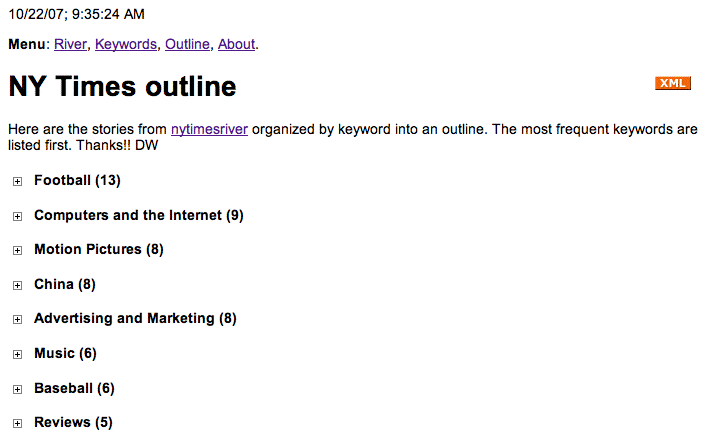
Task: Expand the China keyword node
Action: click(x=17, y=285)
